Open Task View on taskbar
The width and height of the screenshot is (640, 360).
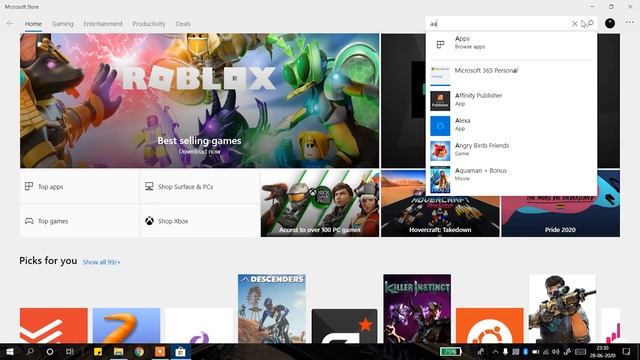70,351
